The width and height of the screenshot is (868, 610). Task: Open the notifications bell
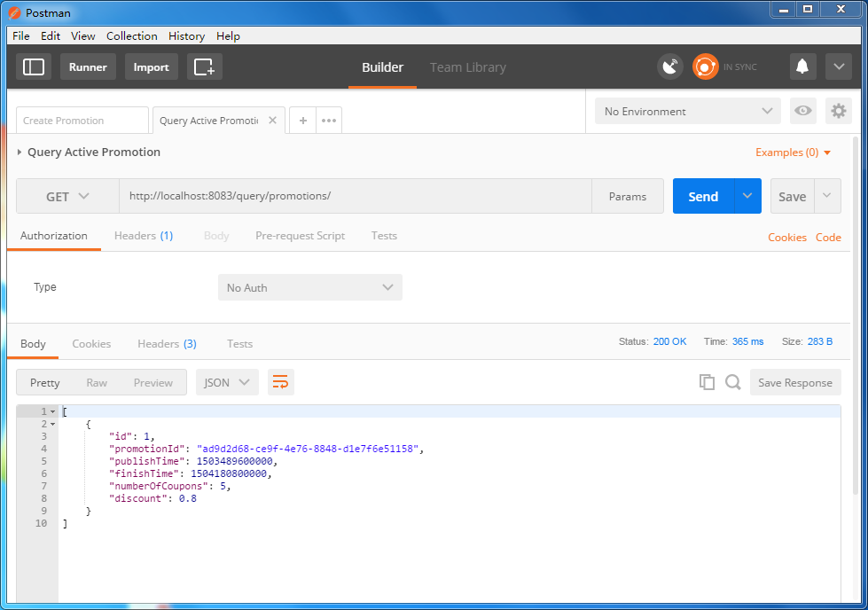pyautogui.click(x=802, y=67)
